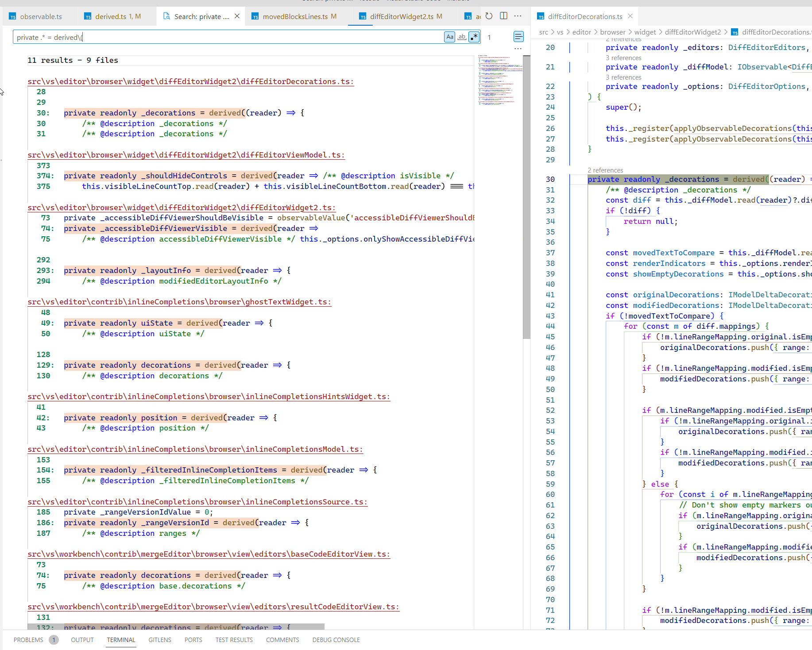812x650 pixels.
Task: Open the ellipsis menu below the search box
Action: click(x=518, y=49)
